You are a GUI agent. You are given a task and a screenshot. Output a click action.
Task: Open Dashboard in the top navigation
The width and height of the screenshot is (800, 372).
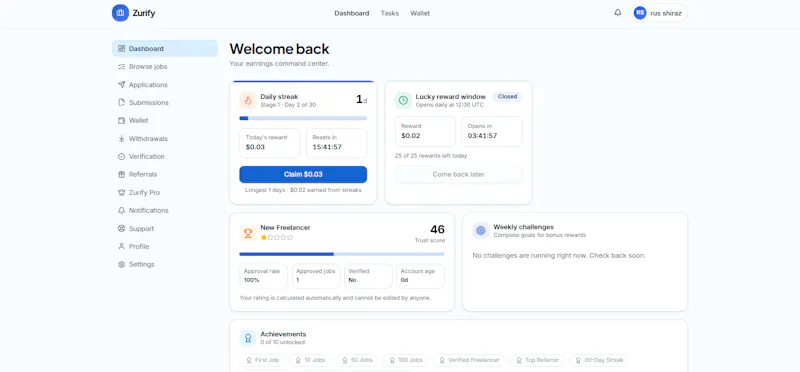click(x=352, y=13)
